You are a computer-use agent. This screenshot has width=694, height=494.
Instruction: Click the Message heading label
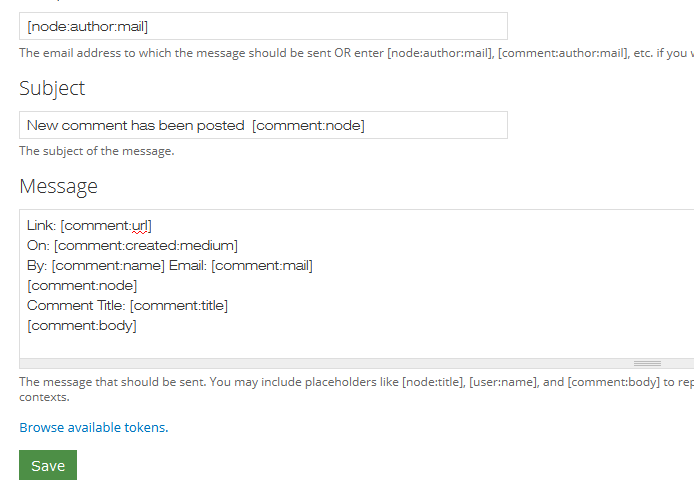coord(58,187)
